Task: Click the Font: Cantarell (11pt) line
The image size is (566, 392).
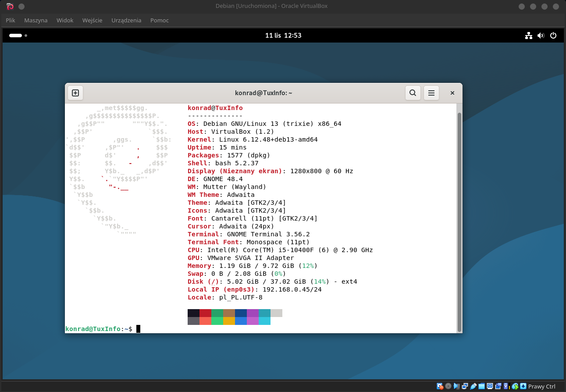Action: coord(253,218)
